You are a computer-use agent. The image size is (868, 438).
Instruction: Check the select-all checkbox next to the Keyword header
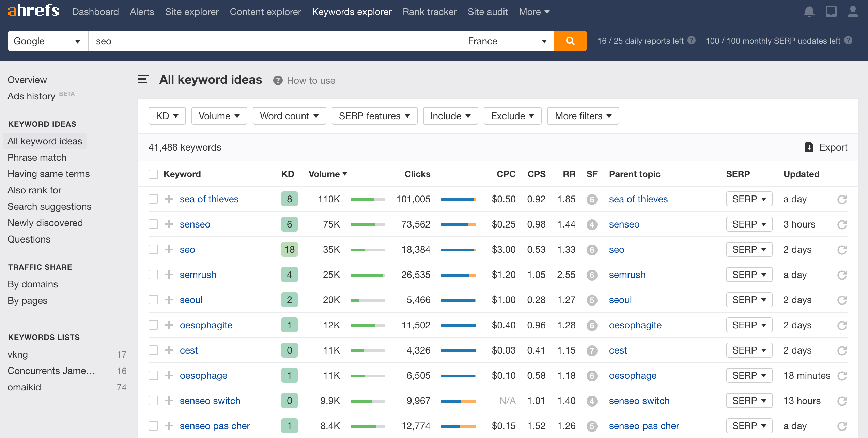(153, 174)
